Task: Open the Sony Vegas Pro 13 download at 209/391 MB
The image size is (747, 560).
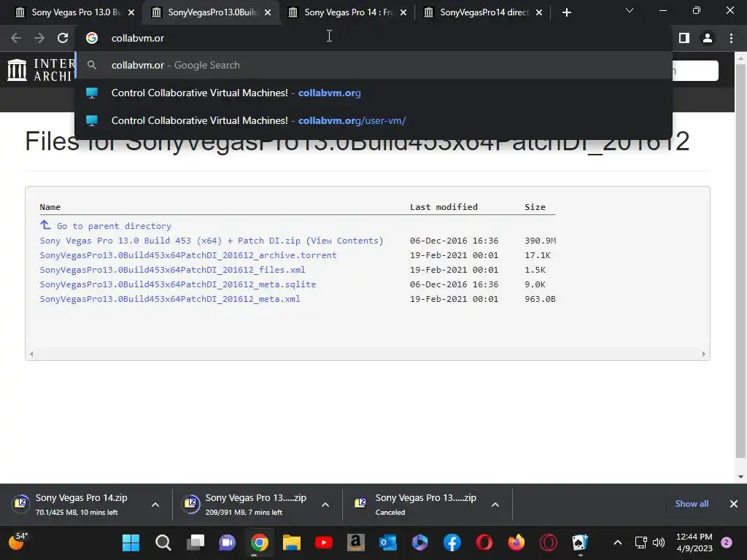Action: [248, 505]
